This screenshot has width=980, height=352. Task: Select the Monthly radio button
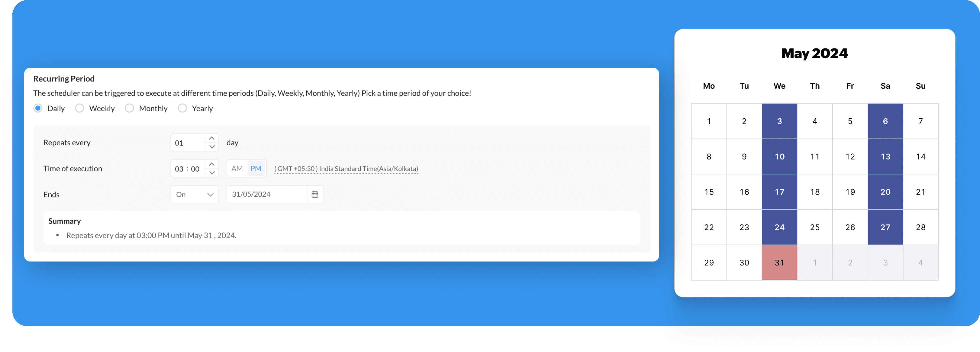(x=129, y=108)
